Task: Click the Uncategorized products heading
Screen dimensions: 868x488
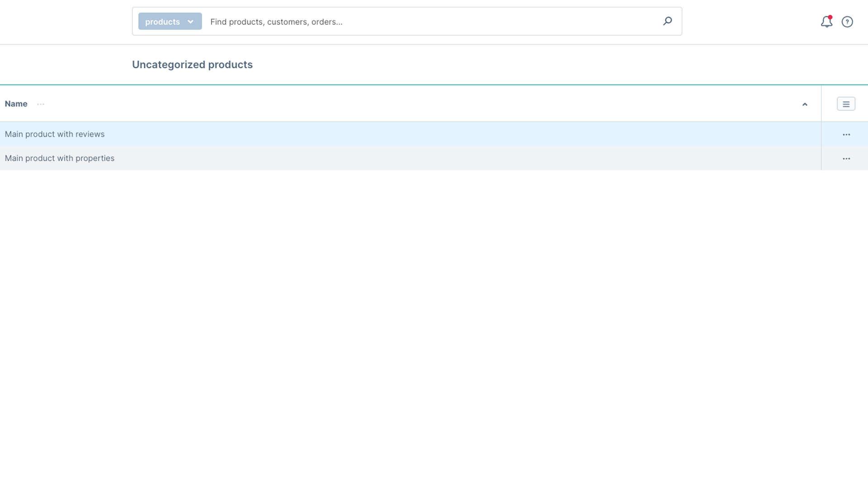Action: 192,65
